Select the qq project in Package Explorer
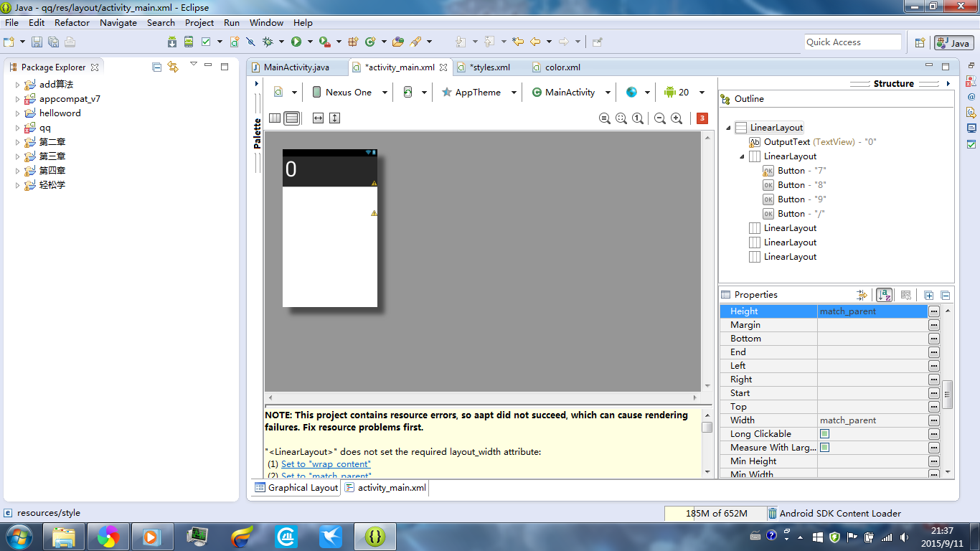The height and width of the screenshot is (551, 980). (x=45, y=128)
